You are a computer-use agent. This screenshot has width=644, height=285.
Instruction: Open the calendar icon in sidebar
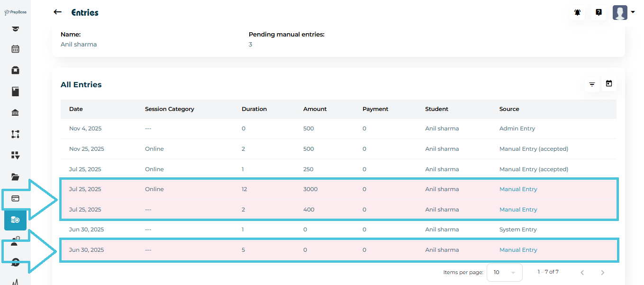[15, 49]
